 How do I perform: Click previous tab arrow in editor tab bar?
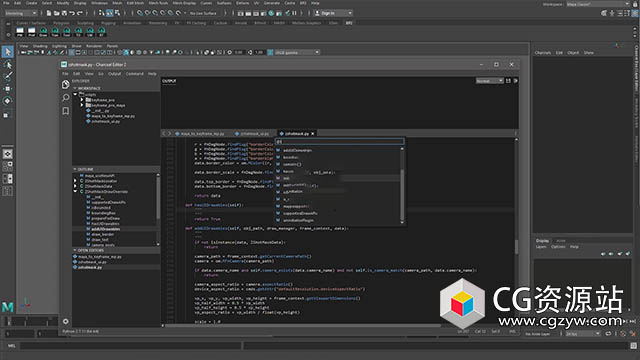[164, 133]
